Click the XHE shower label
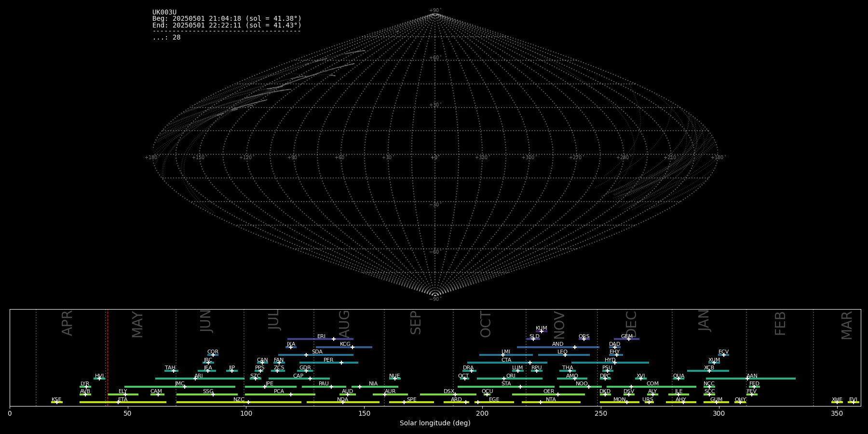Screen dimensions: 868x434 pos(837,400)
